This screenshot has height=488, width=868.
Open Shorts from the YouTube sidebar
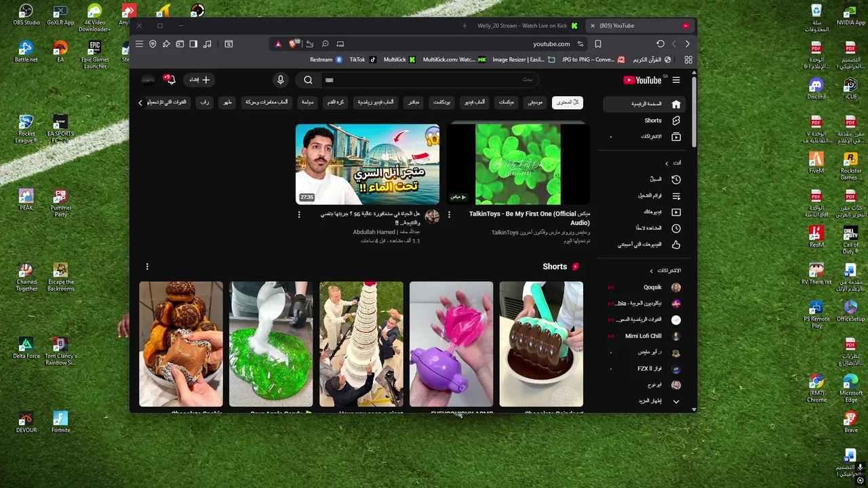click(x=644, y=121)
